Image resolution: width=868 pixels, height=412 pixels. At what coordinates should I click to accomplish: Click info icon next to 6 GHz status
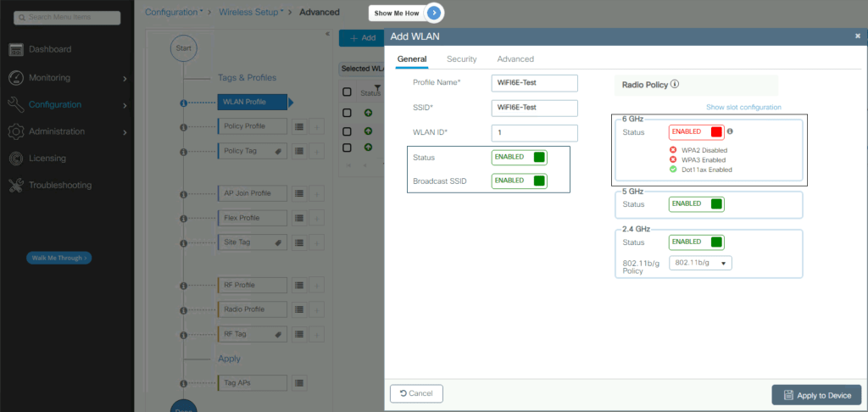click(730, 131)
